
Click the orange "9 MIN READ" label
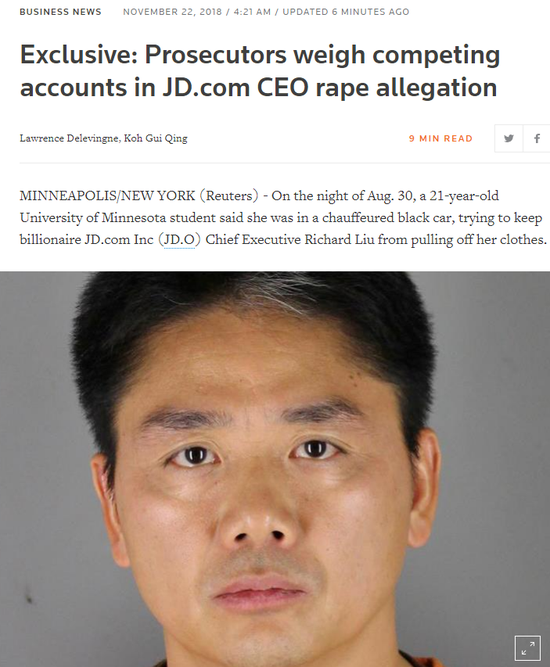(441, 139)
